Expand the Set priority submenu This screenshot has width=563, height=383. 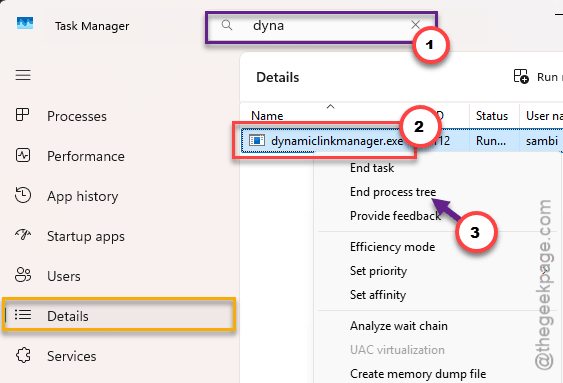point(378,271)
